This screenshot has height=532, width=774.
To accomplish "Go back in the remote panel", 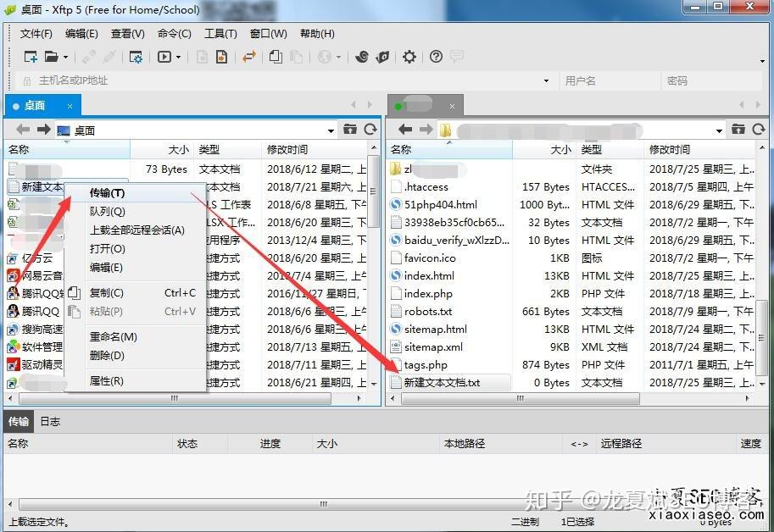I will click(405, 130).
